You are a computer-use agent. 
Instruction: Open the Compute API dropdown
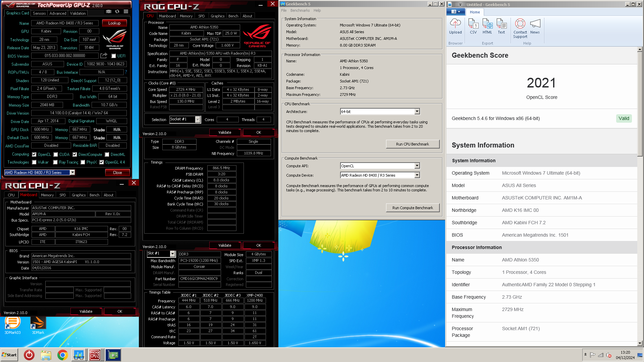pos(417,166)
